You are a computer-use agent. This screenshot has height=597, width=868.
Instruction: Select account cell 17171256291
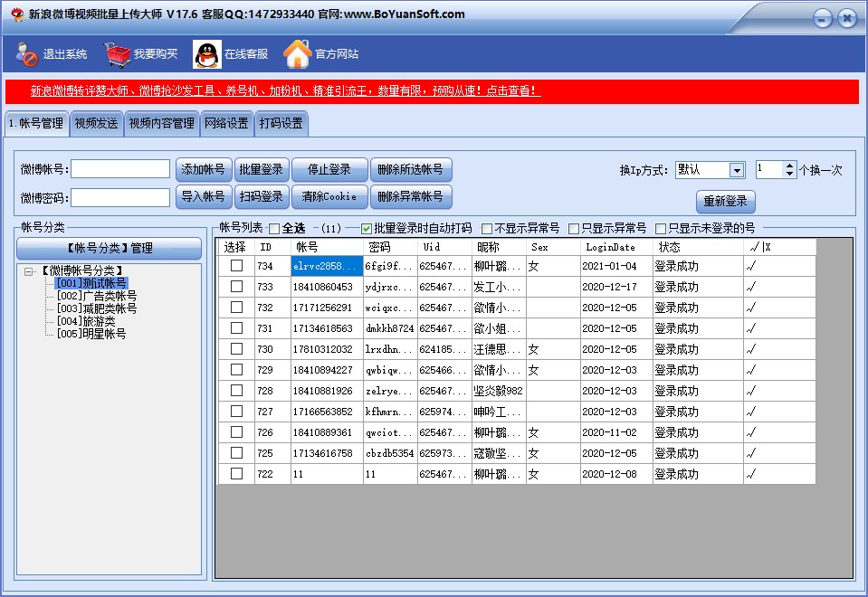pyautogui.click(x=327, y=308)
